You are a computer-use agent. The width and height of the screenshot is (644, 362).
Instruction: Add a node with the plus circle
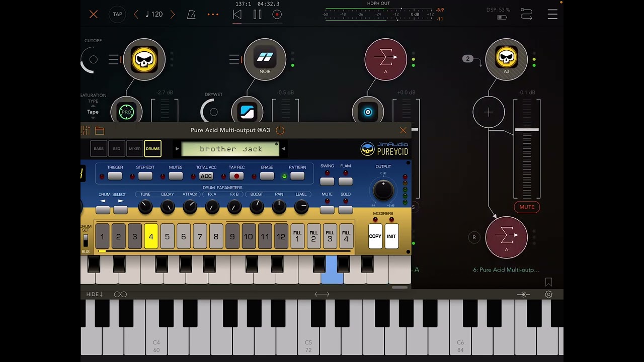coord(489,112)
